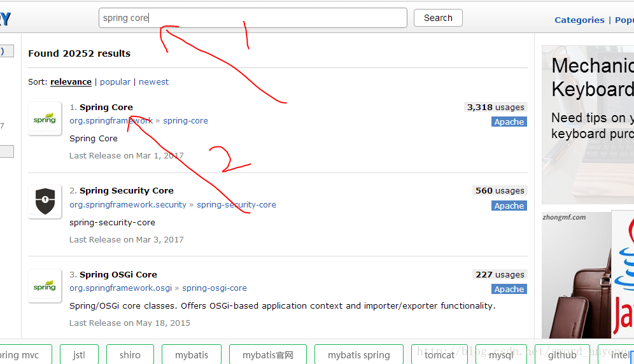Sort results by popular
The image size is (634, 364).
pyautogui.click(x=115, y=81)
